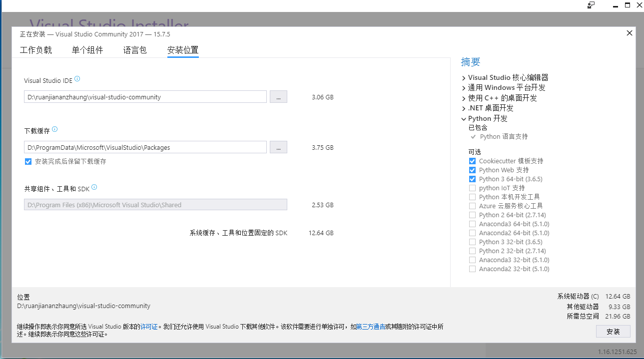Image resolution: width=644 pixels, height=359 pixels.
Task: Uncheck Python Web 支持
Action: [x=472, y=170]
